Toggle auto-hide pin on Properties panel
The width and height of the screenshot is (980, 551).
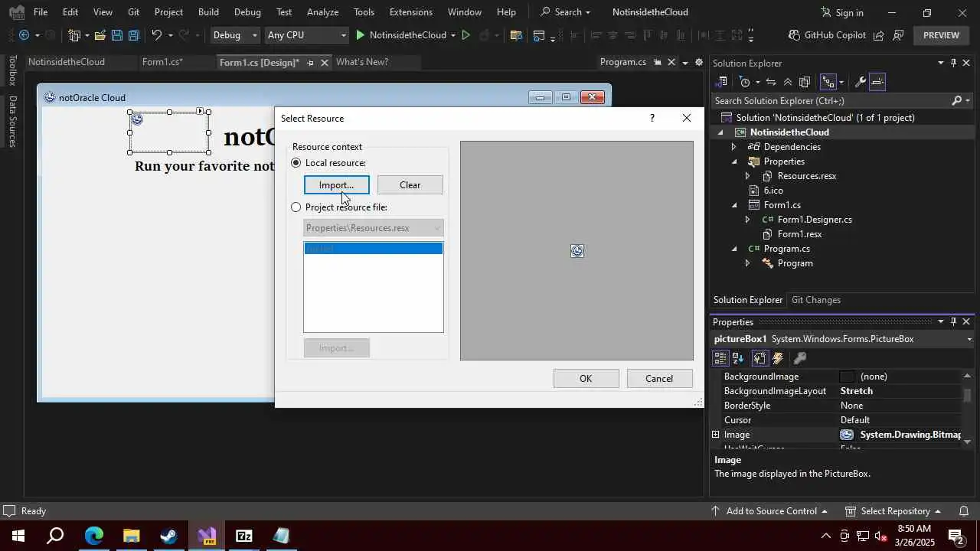953,321
